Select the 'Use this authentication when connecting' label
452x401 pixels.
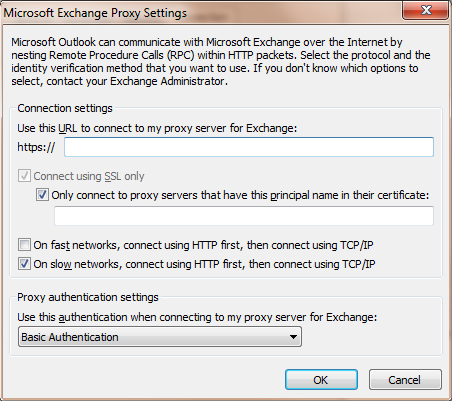coord(197,317)
